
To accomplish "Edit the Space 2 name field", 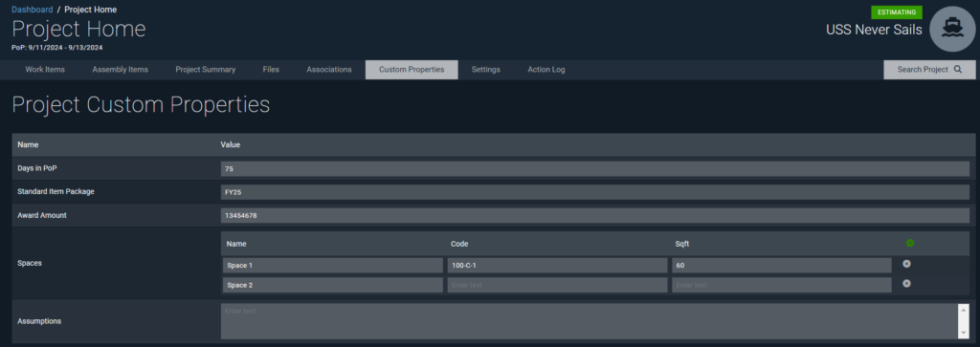I will pyautogui.click(x=332, y=285).
